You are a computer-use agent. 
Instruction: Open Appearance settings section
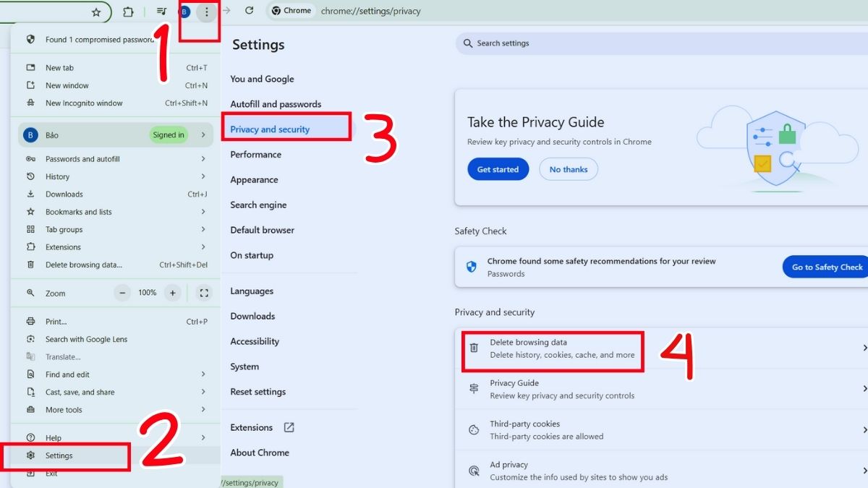tap(254, 180)
